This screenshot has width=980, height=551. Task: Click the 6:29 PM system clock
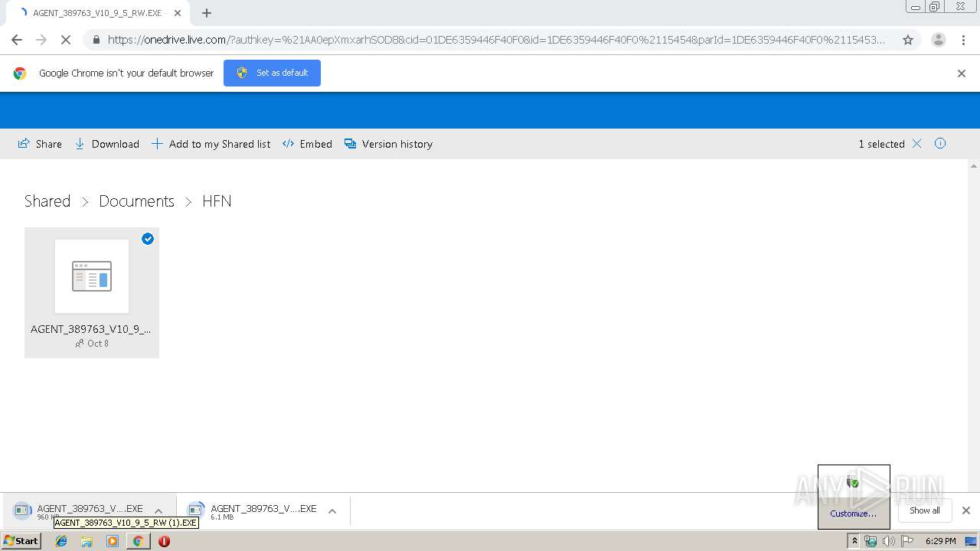tap(940, 541)
